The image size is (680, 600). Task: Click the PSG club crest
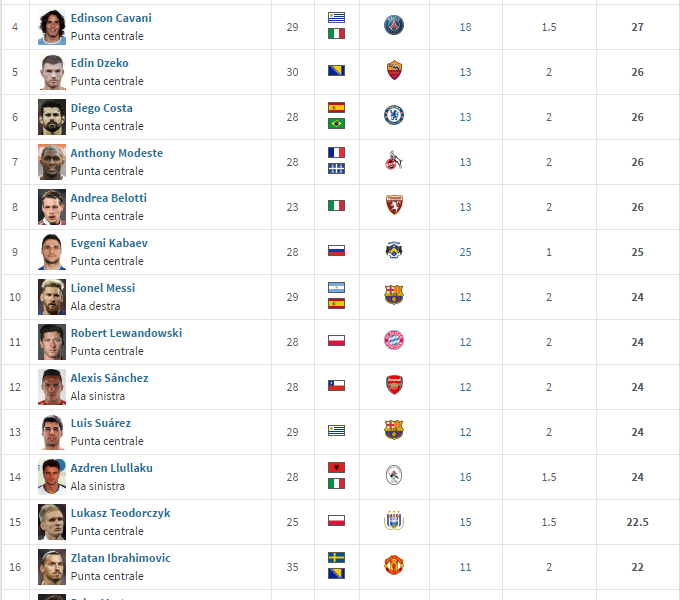click(x=394, y=26)
